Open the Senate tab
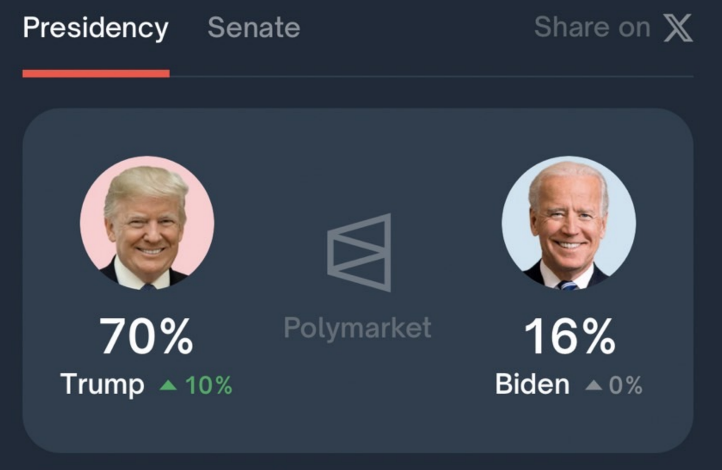 (x=253, y=28)
